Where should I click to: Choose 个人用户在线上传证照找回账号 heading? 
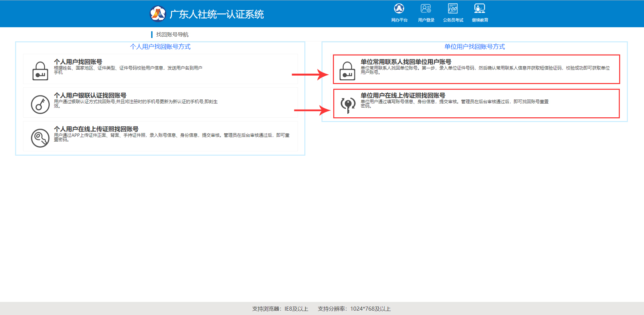(96, 129)
